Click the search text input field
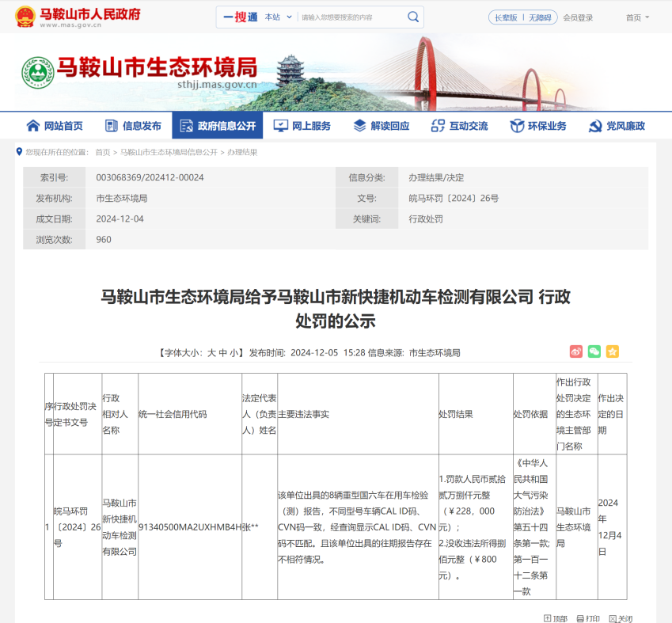 tap(351, 17)
